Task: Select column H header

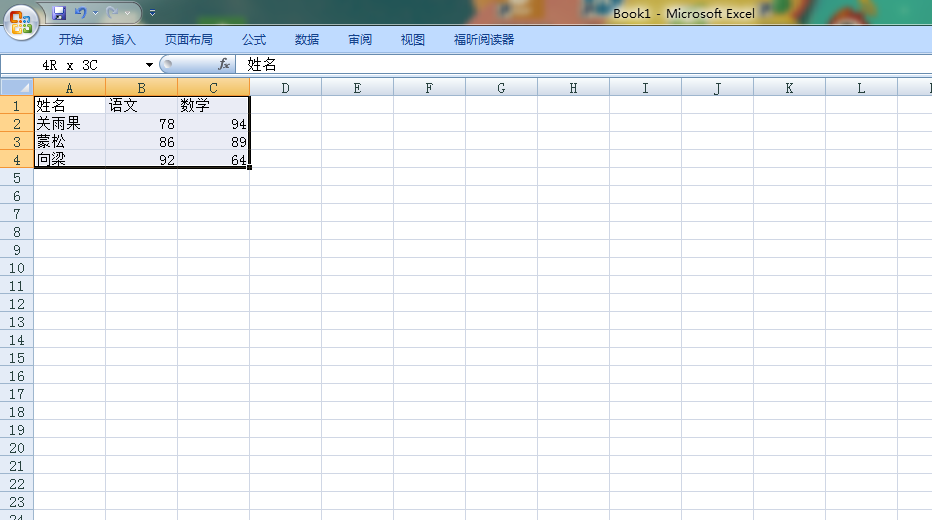Action: coord(573,89)
